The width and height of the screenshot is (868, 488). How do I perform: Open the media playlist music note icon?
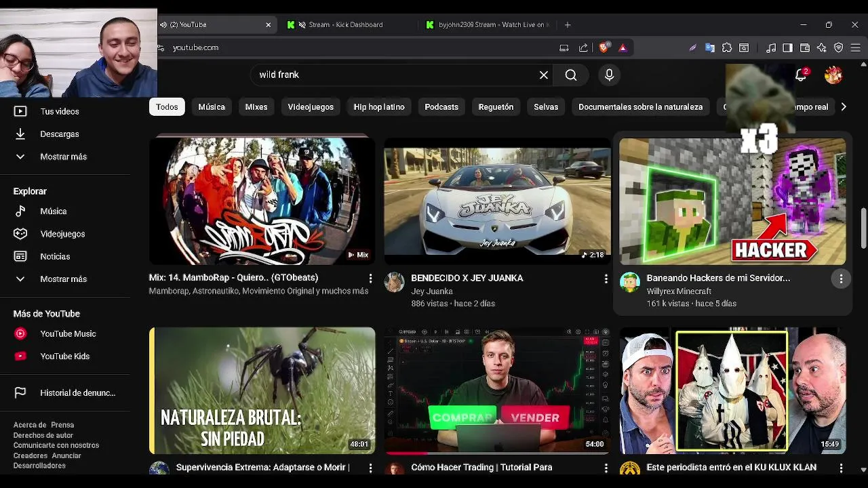771,47
